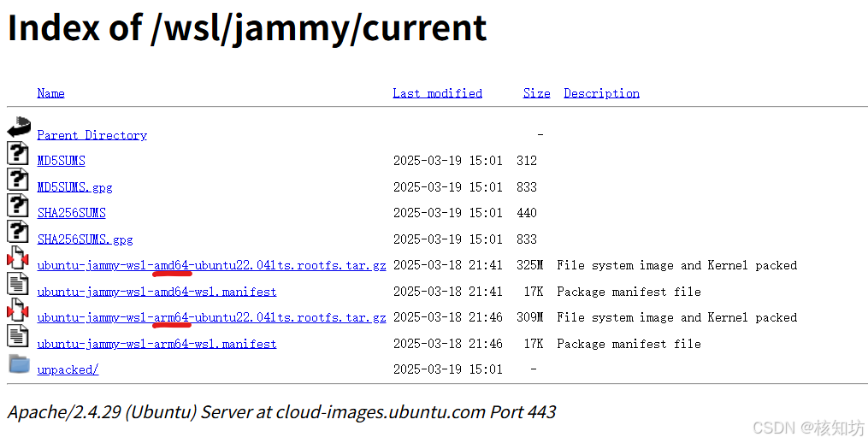Download the amd64 ubuntu22.04lts rootfs.tar.gz

[211, 265]
